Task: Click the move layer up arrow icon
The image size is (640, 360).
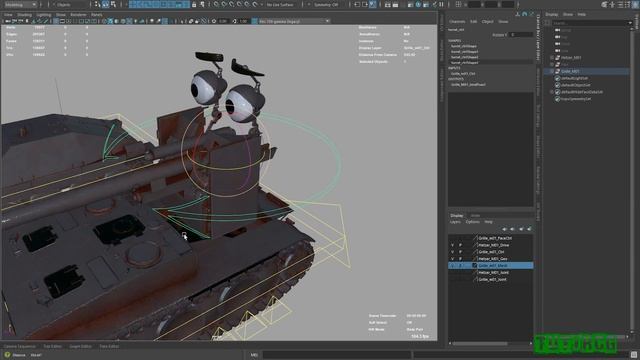Action: pos(505,229)
